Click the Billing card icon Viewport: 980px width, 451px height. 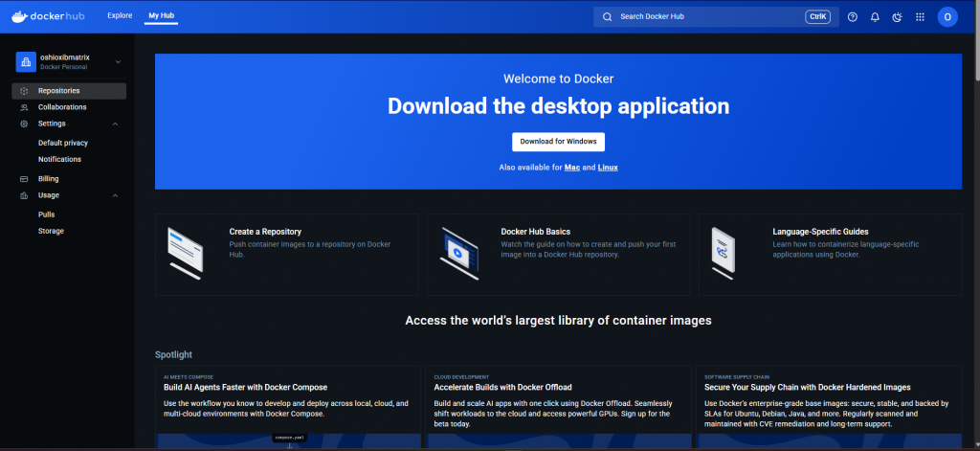[x=24, y=179]
